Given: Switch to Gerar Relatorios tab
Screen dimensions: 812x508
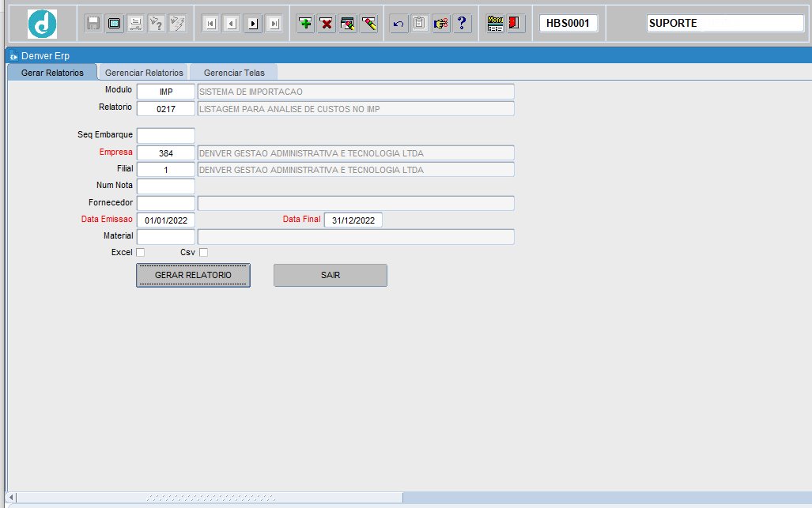Looking at the screenshot, I should pyautogui.click(x=52, y=73).
